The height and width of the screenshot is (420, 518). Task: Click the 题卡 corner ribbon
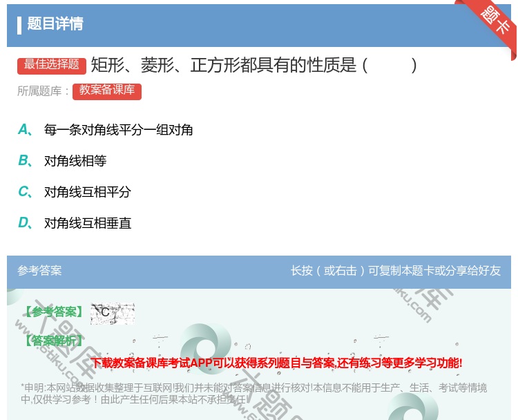click(x=492, y=25)
